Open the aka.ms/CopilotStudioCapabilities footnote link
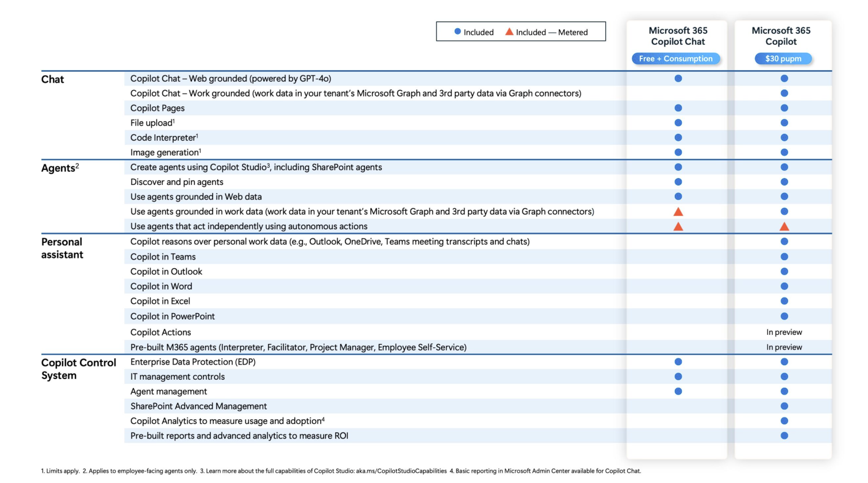The height and width of the screenshot is (483, 868). click(401, 471)
